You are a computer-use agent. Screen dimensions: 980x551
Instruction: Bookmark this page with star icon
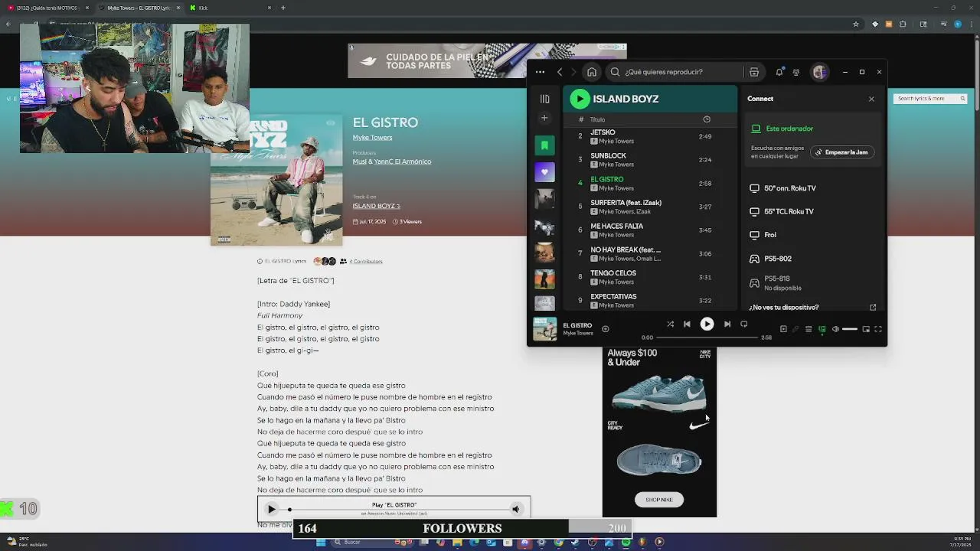point(856,24)
